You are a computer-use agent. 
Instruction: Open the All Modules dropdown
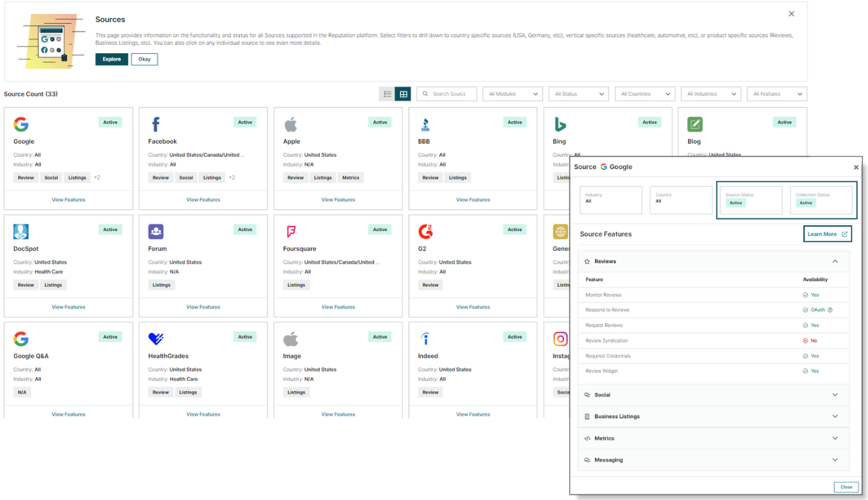512,93
